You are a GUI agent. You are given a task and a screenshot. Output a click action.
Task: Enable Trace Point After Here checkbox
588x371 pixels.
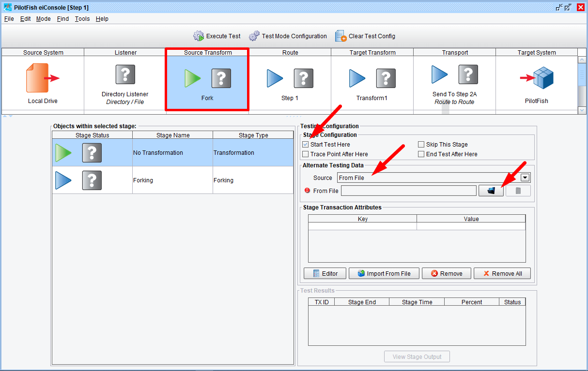pos(306,154)
